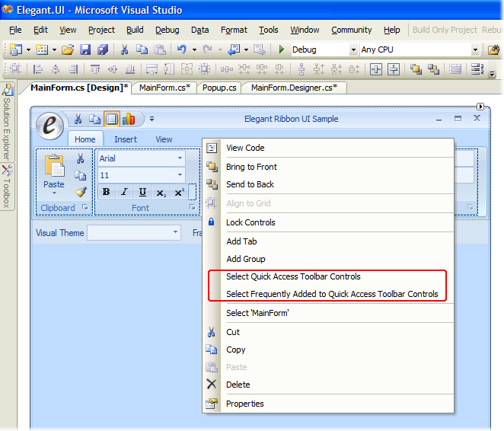Click the New Project toolbar icon
Image resolution: width=504 pixels, height=431 pixels.
tap(16, 49)
